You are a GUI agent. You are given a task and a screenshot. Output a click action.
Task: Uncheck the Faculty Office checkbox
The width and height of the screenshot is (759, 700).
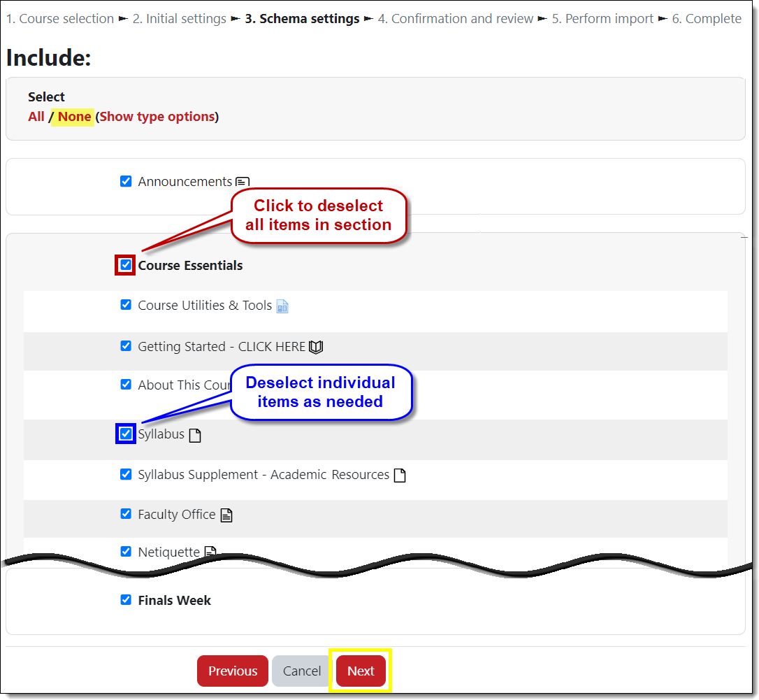[126, 513]
